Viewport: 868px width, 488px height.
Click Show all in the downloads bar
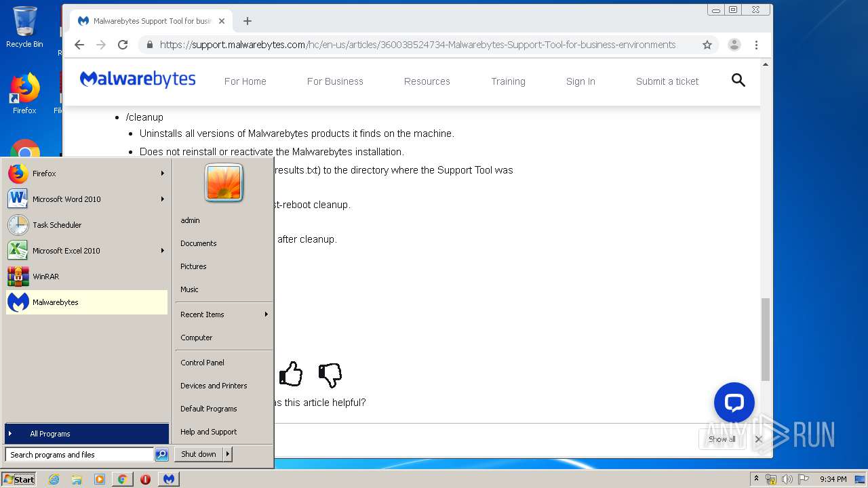coord(722,439)
